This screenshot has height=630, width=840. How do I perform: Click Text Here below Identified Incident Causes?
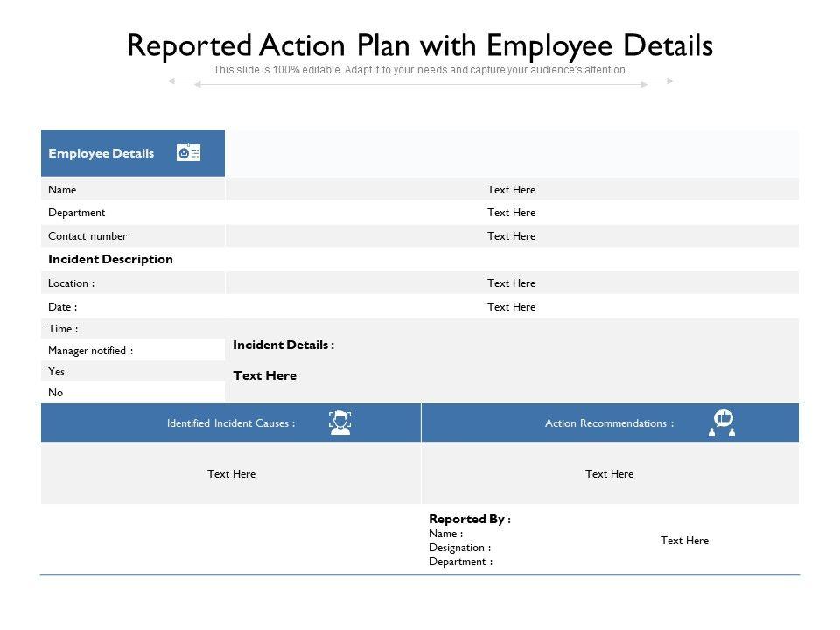click(x=232, y=474)
